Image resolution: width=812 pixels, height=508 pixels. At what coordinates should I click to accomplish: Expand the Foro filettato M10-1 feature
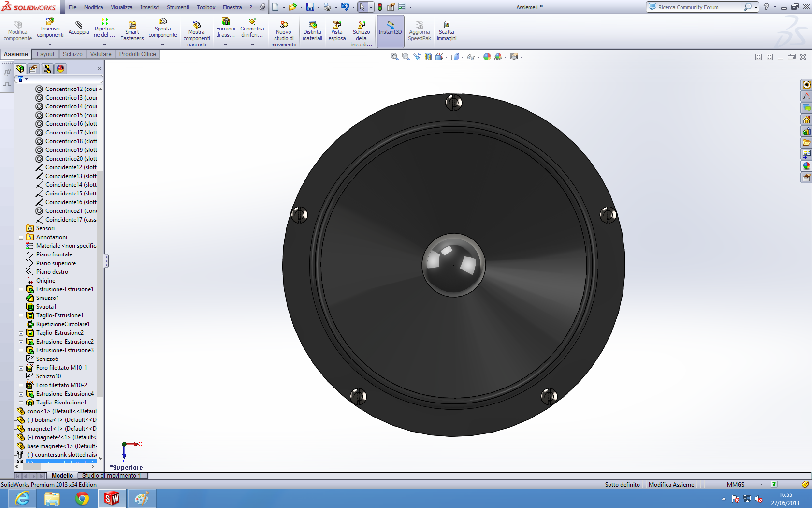21,368
